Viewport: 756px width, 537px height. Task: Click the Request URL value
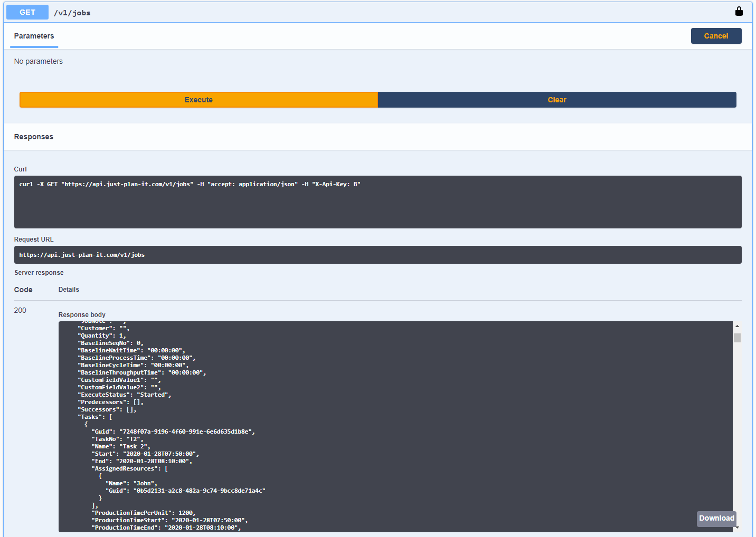[x=82, y=255]
